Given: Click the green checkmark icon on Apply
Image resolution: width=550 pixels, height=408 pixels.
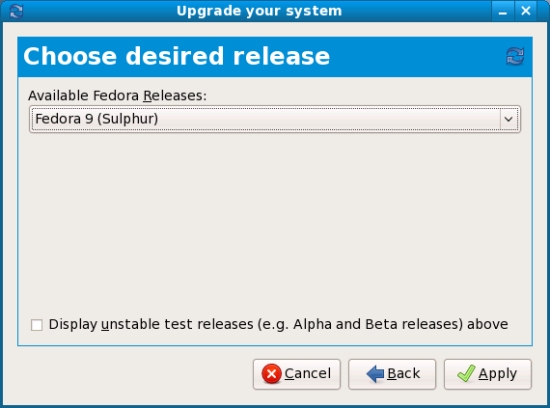Looking at the screenshot, I should [466, 373].
